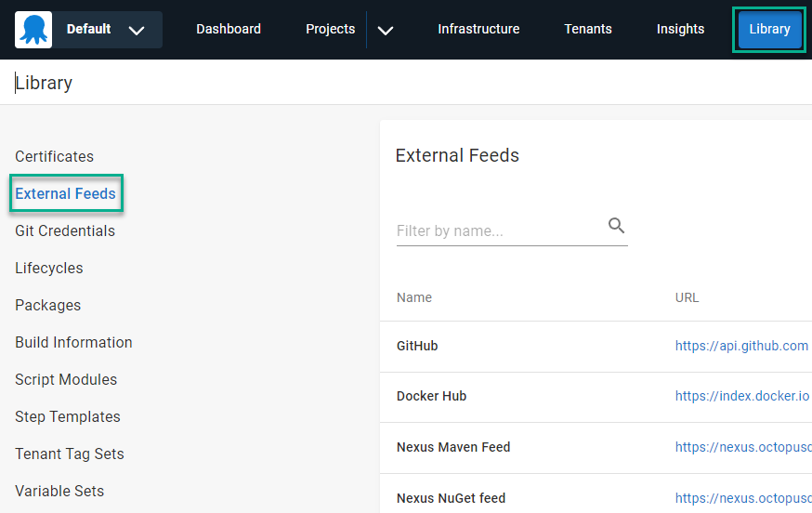Open the GitHub feed row
Screen dimensions: 812x513
point(596,346)
